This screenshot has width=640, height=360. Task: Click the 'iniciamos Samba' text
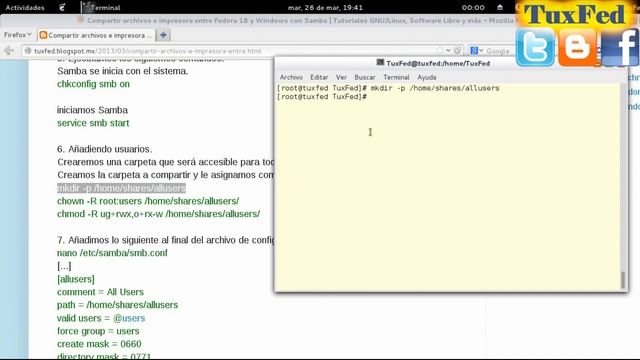click(x=92, y=110)
